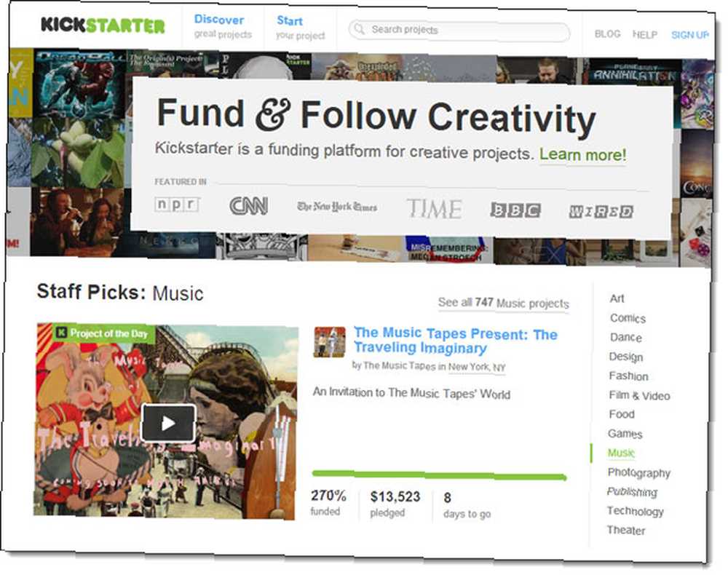Open the Music Tapes project avatar thumbnail

(x=330, y=342)
